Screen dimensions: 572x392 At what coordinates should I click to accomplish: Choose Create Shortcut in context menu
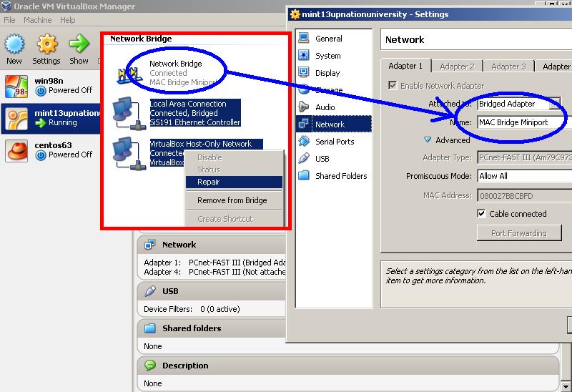[x=234, y=219]
